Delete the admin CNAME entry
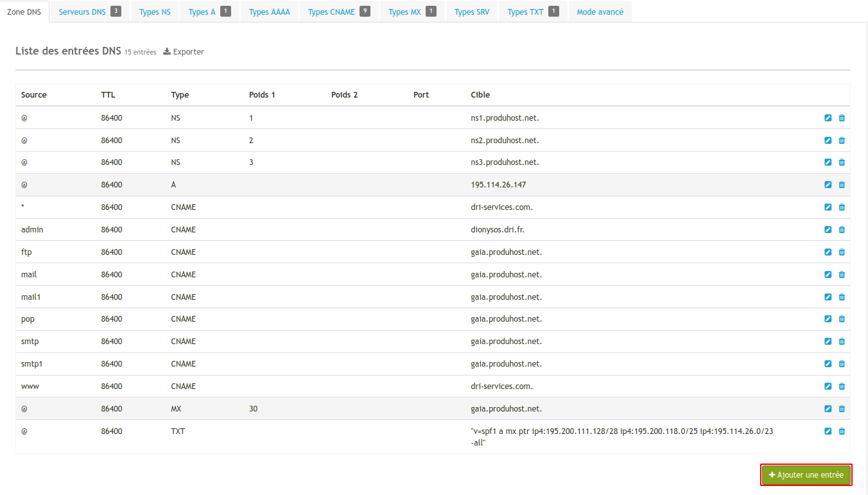Image resolution: width=868 pixels, height=495 pixels. coord(842,230)
